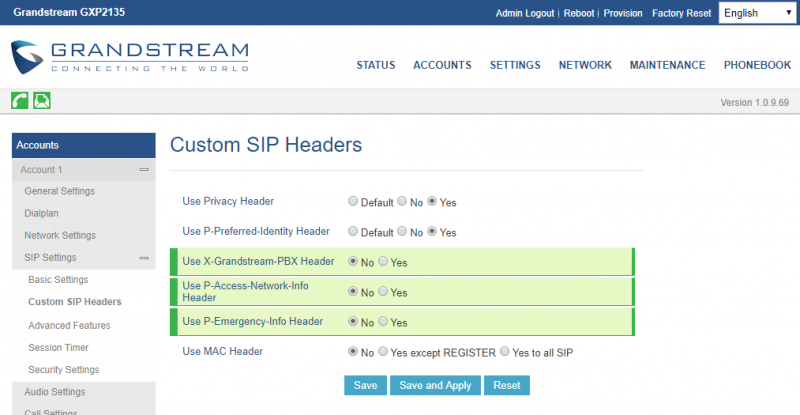Open Network Settings in sidebar
This screenshot has width=800, height=415.
pos(60,235)
